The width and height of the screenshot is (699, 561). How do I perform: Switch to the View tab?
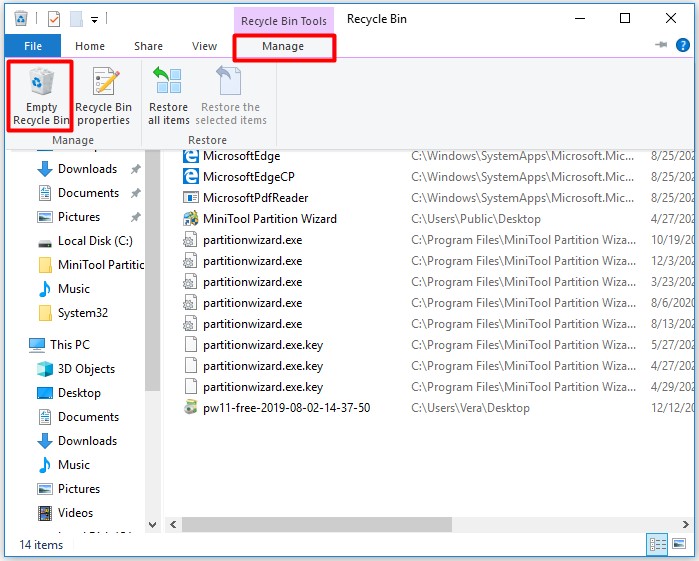[x=204, y=46]
